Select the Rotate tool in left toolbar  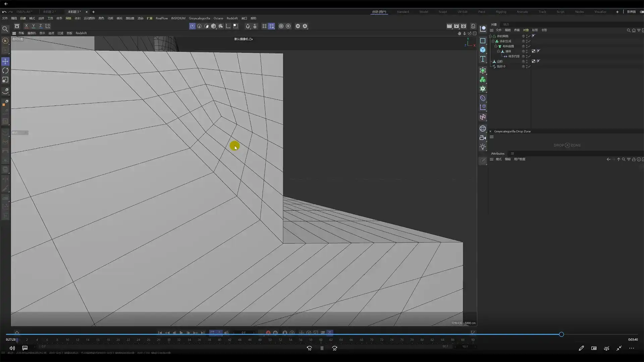5,71
